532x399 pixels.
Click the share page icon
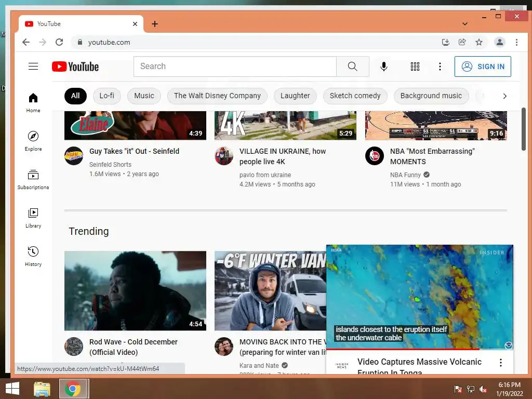(462, 42)
